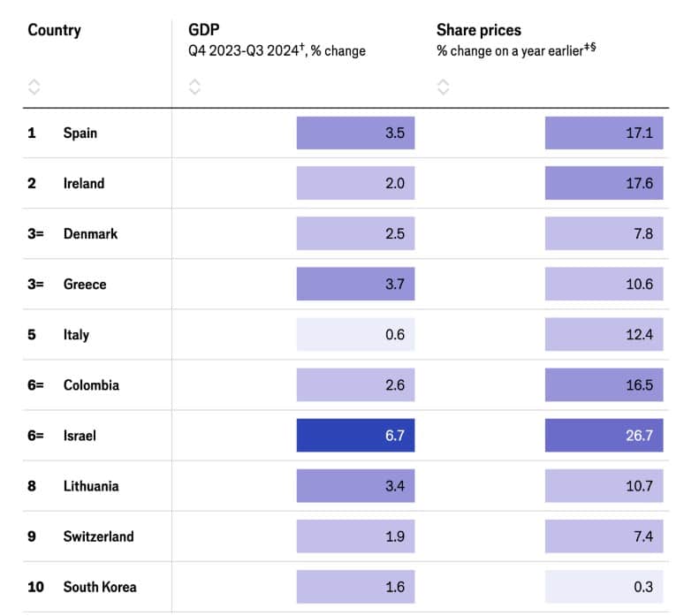This screenshot has width=691, height=616.
Task: Sort table by Country column icon
Action: coord(34,87)
